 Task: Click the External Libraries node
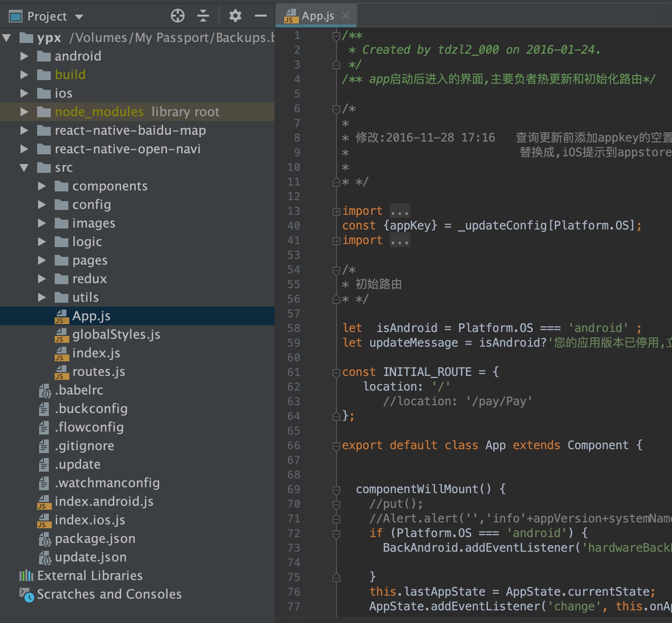(137, 576)
